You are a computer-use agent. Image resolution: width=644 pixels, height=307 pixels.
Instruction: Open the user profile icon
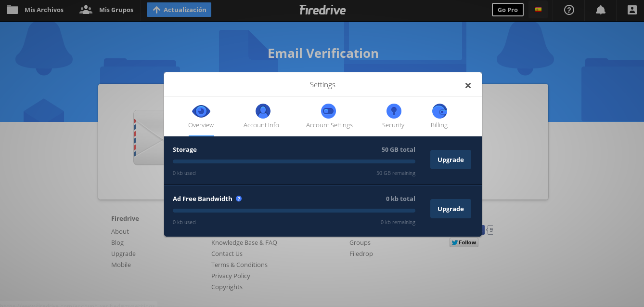tap(632, 10)
